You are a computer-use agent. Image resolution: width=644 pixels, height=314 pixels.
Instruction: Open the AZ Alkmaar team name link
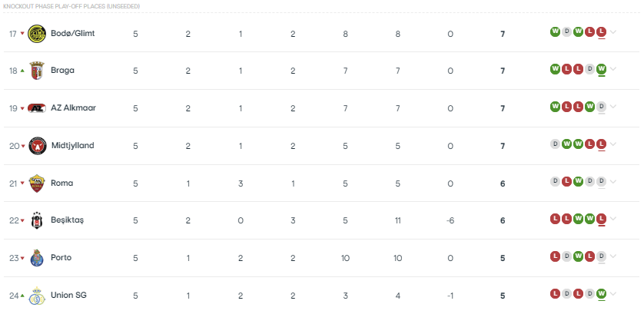point(73,108)
